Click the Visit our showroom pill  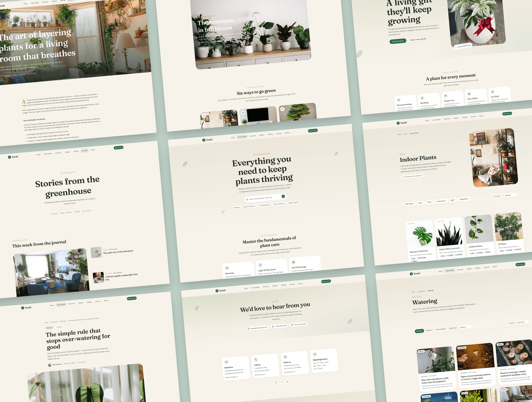coord(299,324)
